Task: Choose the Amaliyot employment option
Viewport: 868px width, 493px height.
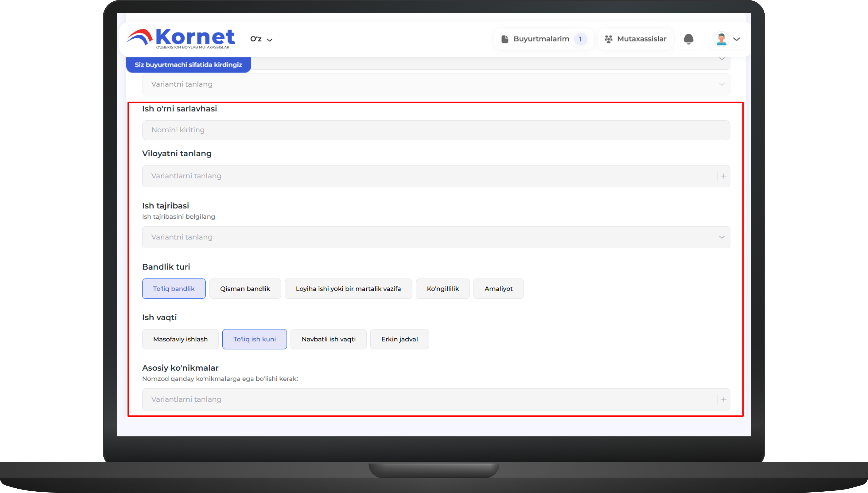Action: 498,288
